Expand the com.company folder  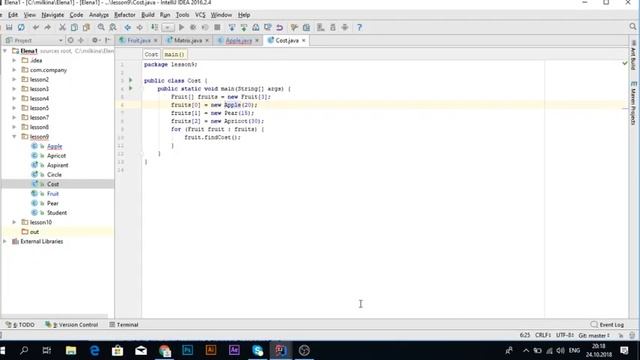click(14, 70)
